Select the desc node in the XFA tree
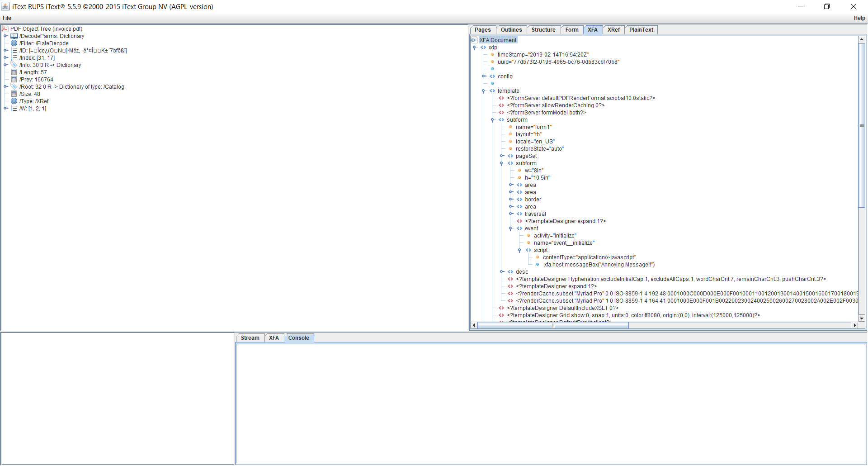The image size is (868, 466). pyautogui.click(x=522, y=271)
